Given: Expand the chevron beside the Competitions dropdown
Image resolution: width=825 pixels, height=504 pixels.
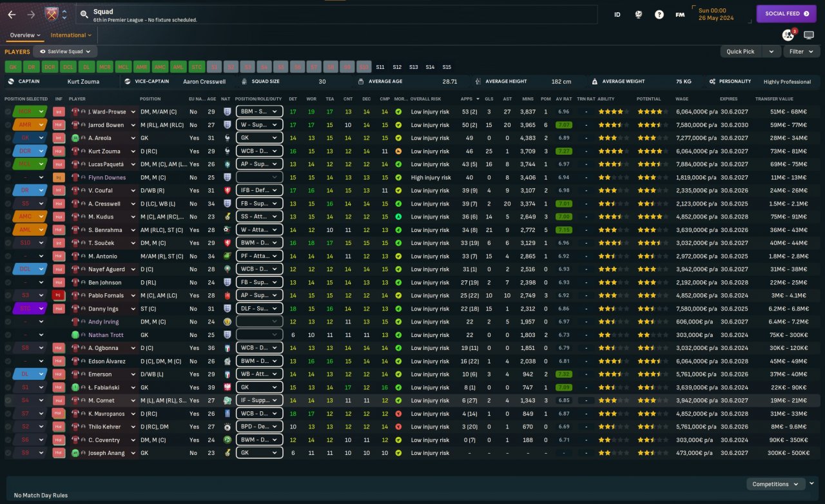Looking at the screenshot, I should pyautogui.click(x=812, y=483).
